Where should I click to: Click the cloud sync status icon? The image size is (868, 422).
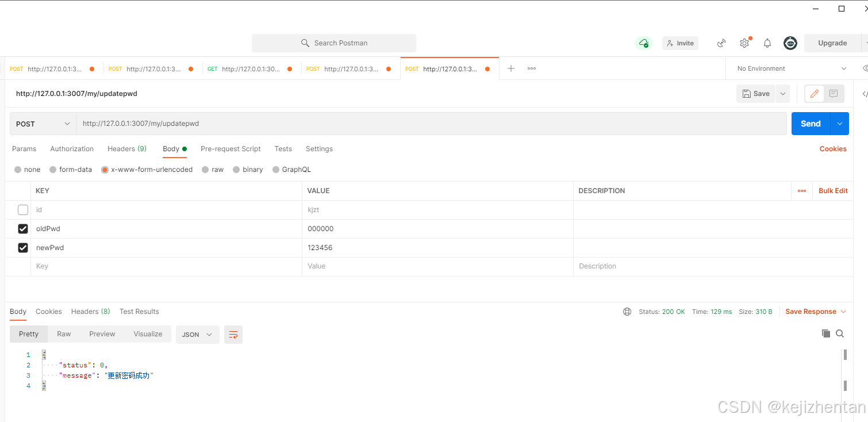644,43
